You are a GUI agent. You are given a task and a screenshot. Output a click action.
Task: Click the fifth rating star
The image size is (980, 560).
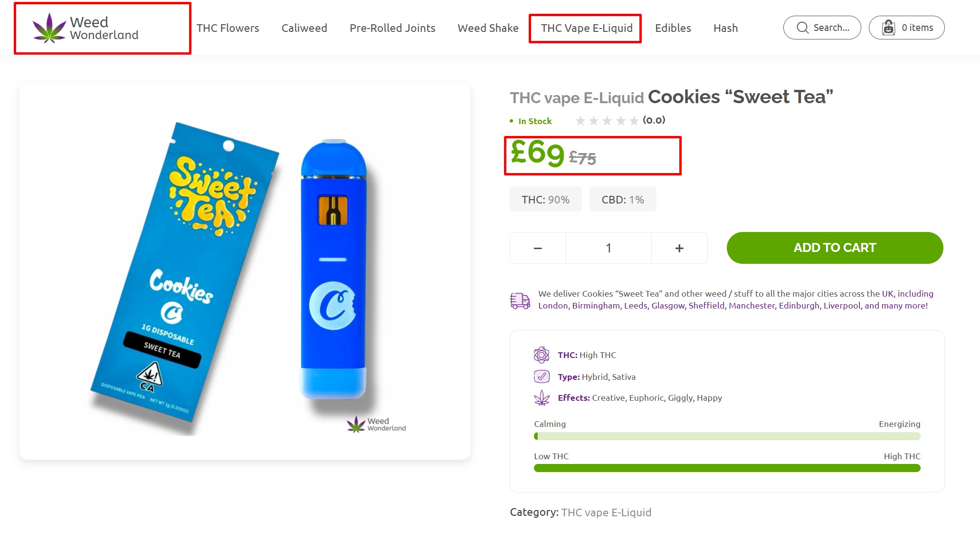coord(634,121)
